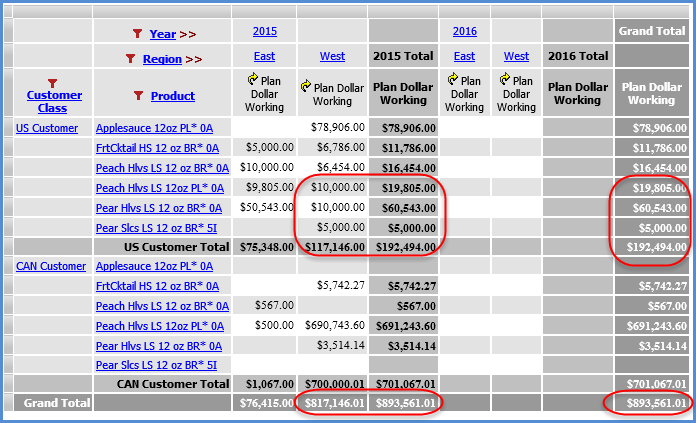
Task: Click the yellow arrow icon in 2015 East header
Action: pyautogui.click(x=251, y=81)
